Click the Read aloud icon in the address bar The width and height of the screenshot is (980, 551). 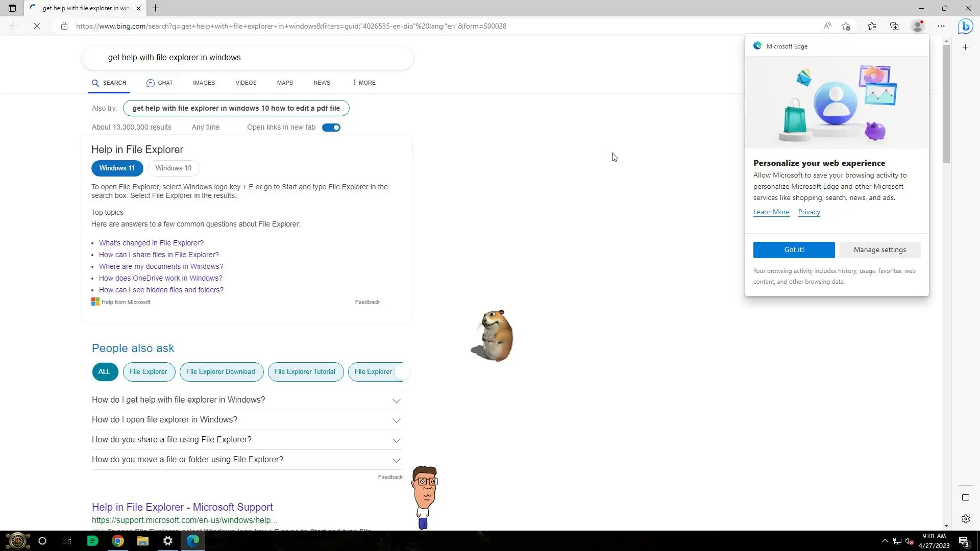(827, 26)
